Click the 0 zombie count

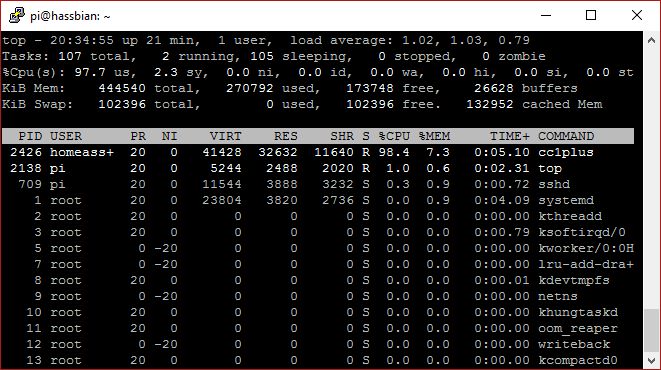[486, 56]
